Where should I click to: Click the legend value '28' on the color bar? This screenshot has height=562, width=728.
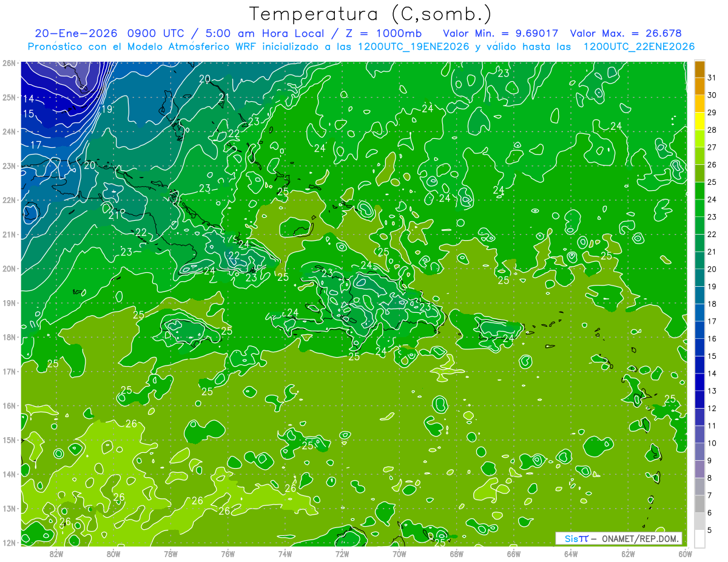coord(712,130)
